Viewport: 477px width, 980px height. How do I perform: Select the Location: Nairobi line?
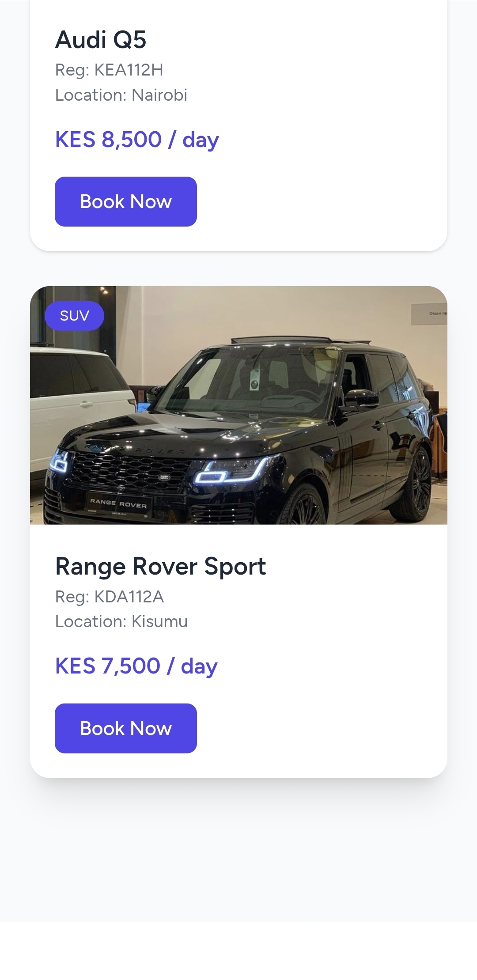pyautogui.click(x=121, y=95)
